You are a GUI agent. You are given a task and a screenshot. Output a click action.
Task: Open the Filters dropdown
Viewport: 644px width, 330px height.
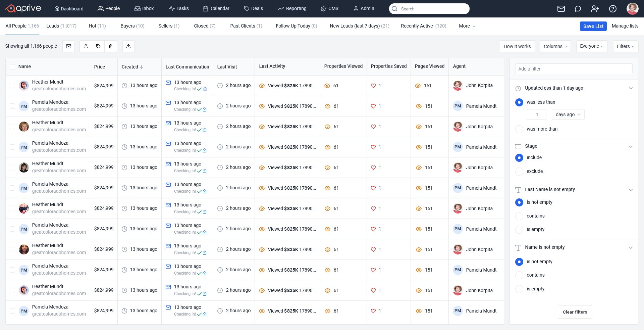626,46
